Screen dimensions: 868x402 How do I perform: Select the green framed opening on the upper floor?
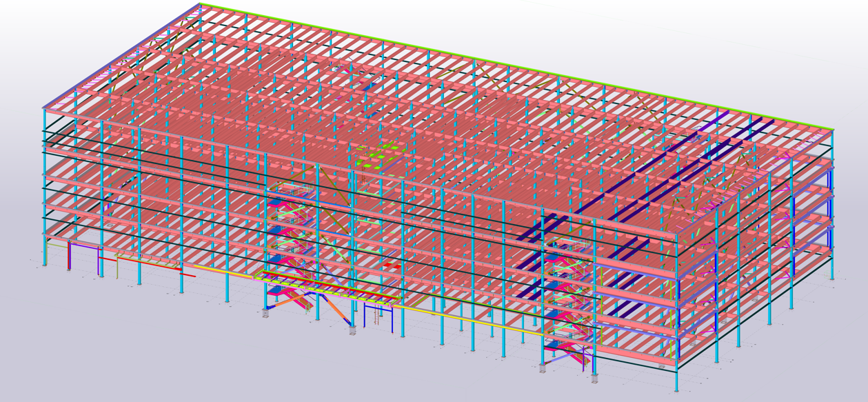[x=377, y=156]
